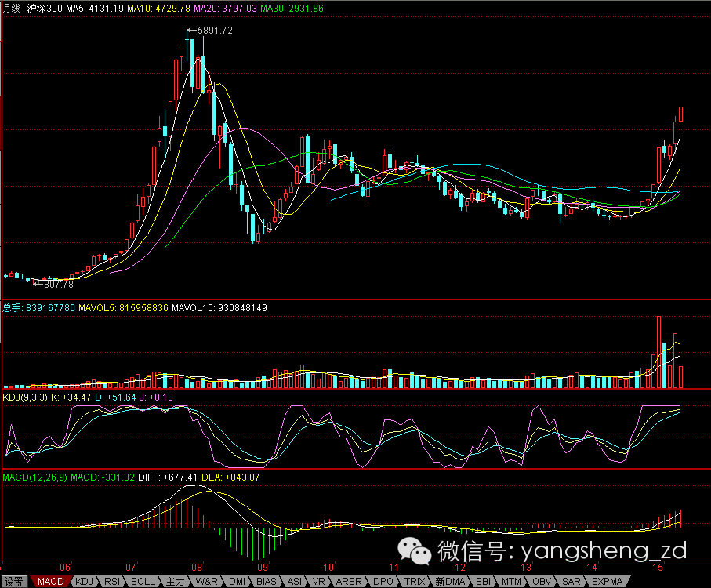
Task: Select the EXPMA indicator tab
Action: coord(608,582)
